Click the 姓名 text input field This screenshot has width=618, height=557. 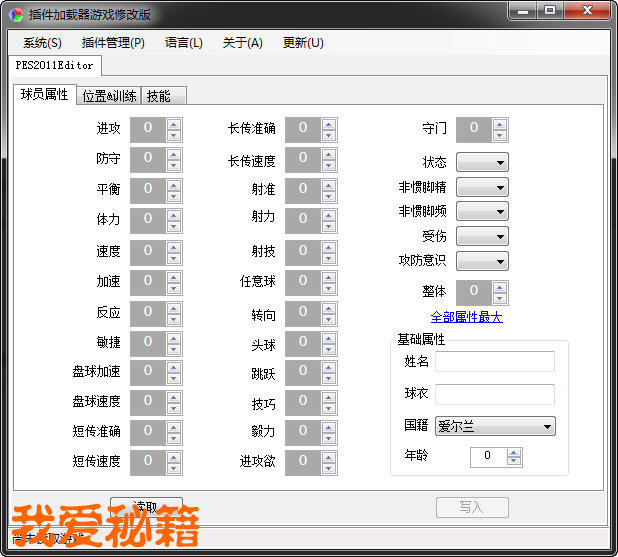494,362
